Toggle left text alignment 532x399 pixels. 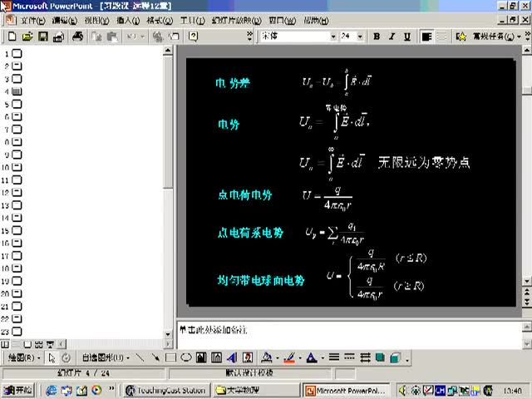pos(426,37)
